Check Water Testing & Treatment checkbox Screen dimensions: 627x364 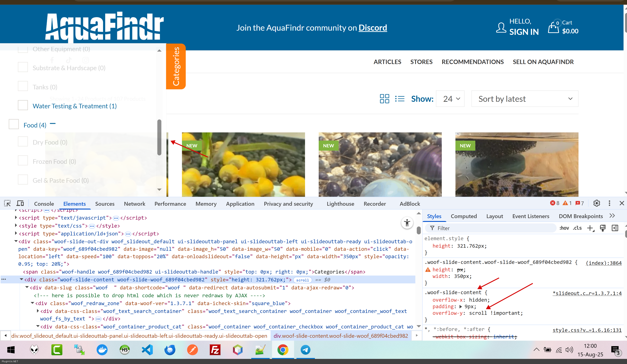click(x=23, y=105)
